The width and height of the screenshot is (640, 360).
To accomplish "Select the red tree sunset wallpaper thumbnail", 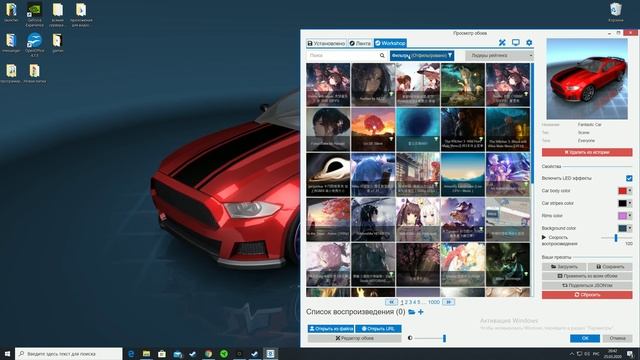I will click(373, 129).
